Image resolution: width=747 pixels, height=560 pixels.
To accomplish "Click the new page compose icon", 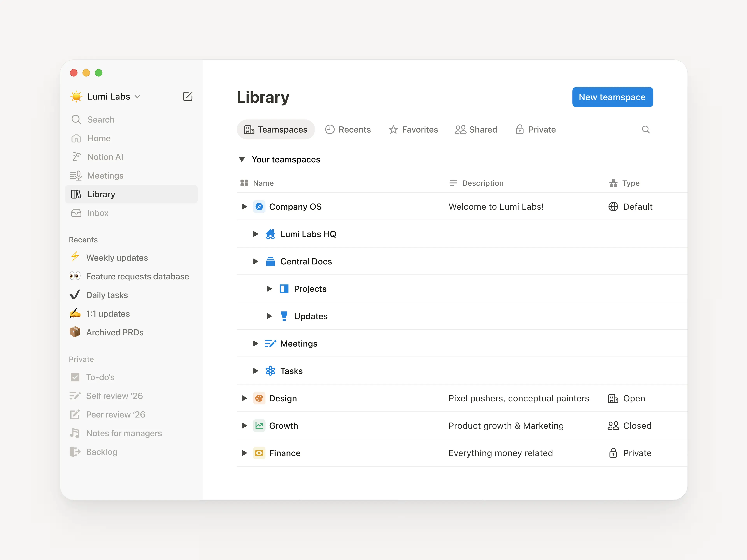I will coord(188,96).
